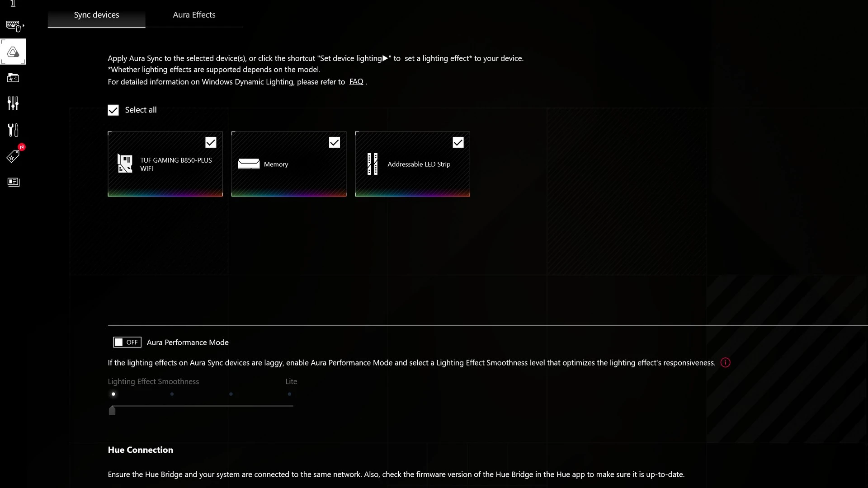Open Scenario Profiles sliders icon
This screenshot has height=488, width=868.
pos(13,103)
